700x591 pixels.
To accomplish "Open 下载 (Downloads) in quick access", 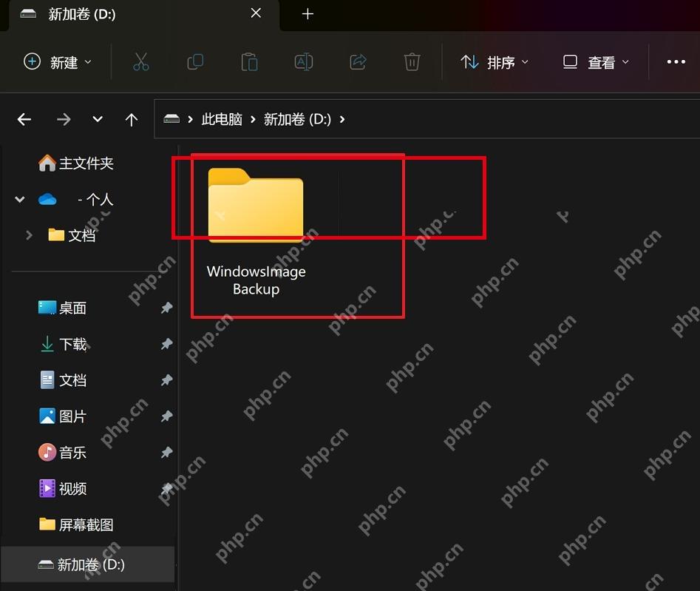I will (x=63, y=344).
